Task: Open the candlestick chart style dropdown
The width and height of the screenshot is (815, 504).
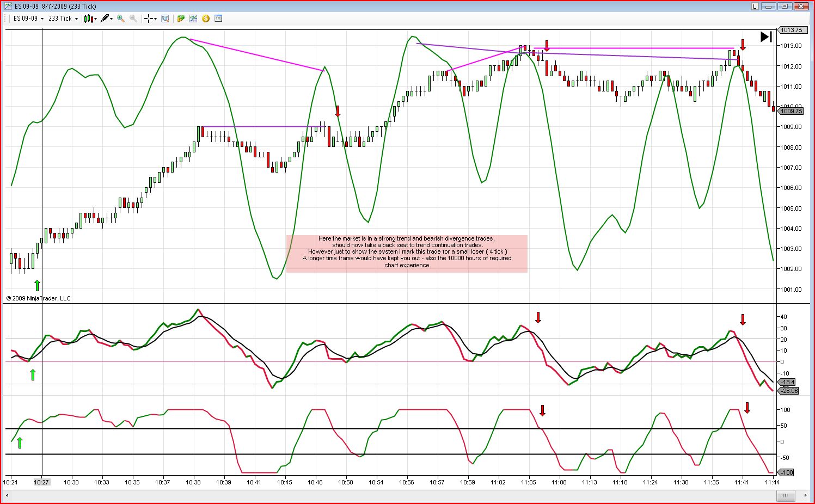Action: tap(90, 19)
